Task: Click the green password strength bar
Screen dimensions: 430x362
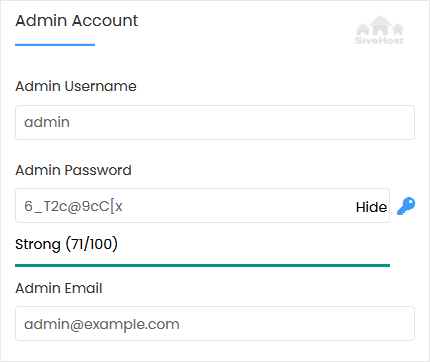Action: click(x=202, y=266)
